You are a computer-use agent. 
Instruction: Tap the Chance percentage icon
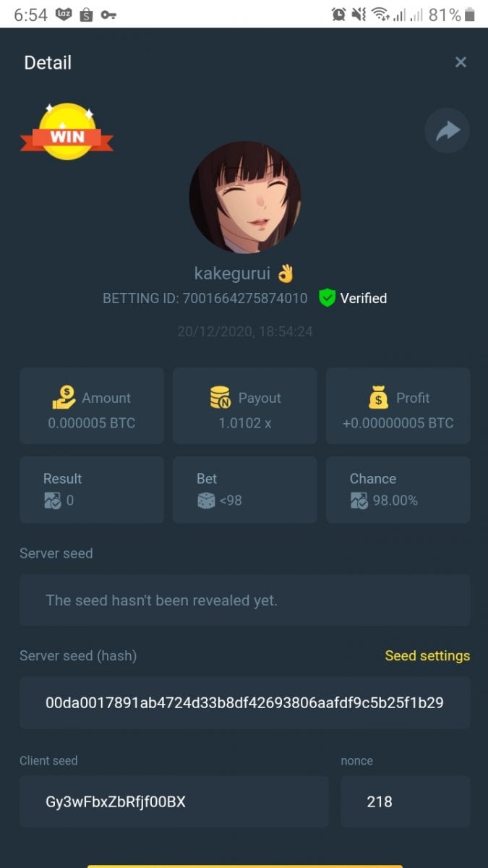(359, 501)
